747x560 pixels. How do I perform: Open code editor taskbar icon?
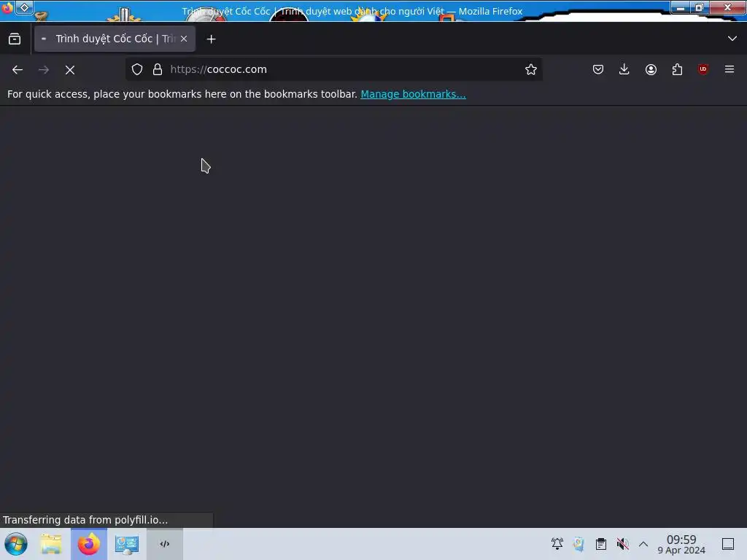pos(165,544)
